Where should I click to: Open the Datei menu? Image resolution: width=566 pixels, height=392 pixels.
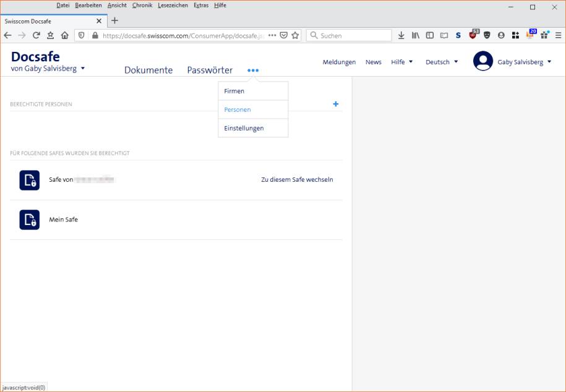[63, 5]
